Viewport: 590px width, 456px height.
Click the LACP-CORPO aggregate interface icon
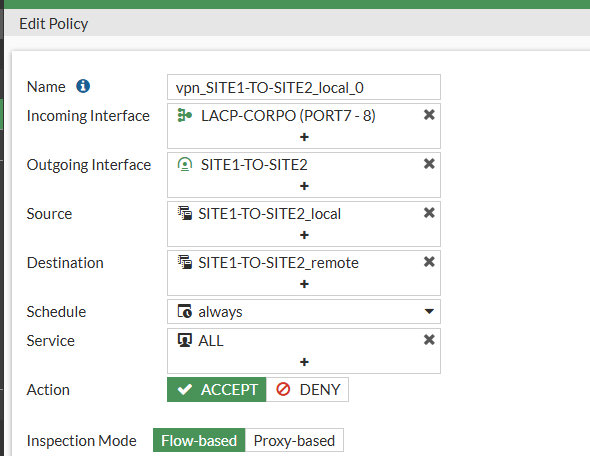pos(185,115)
